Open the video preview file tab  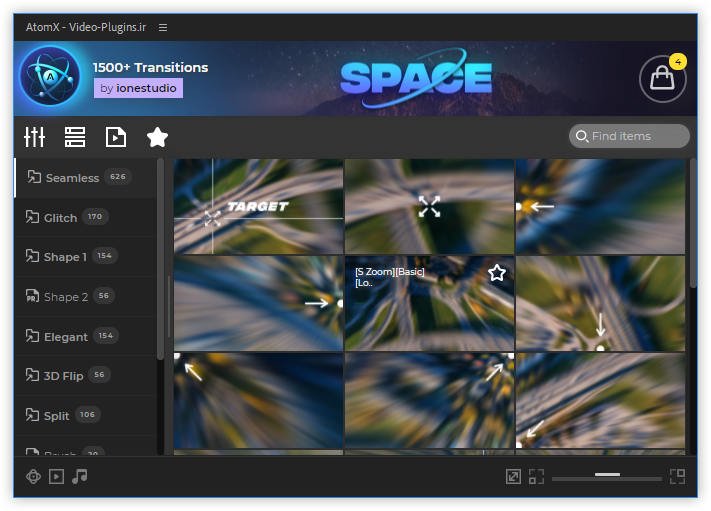pos(116,137)
